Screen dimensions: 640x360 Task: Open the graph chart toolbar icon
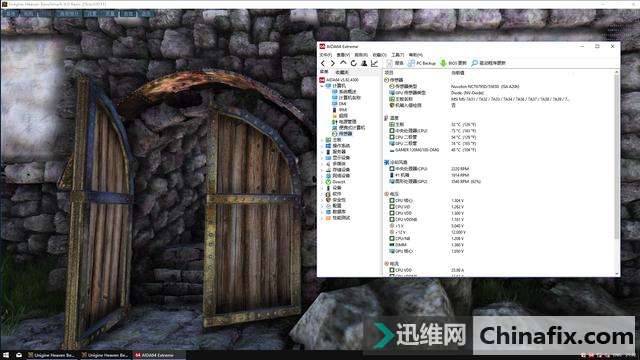(374, 63)
